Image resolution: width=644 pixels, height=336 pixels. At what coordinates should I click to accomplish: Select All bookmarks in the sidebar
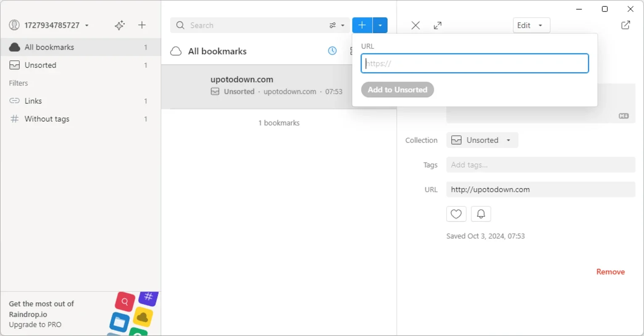pyautogui.click(x=81, y=47)
